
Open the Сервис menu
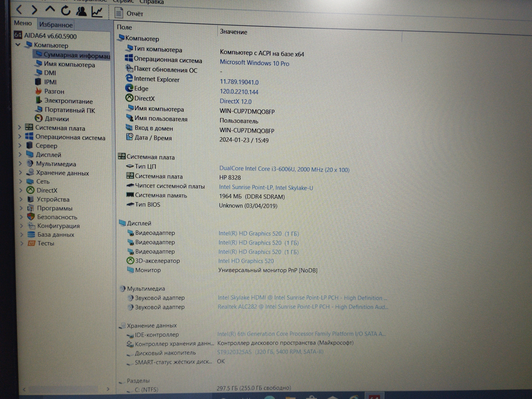(x=123, y=1)
